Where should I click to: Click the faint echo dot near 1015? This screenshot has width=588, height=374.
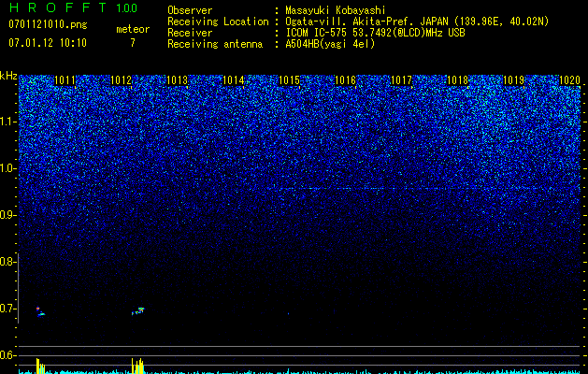pos(288,313)
